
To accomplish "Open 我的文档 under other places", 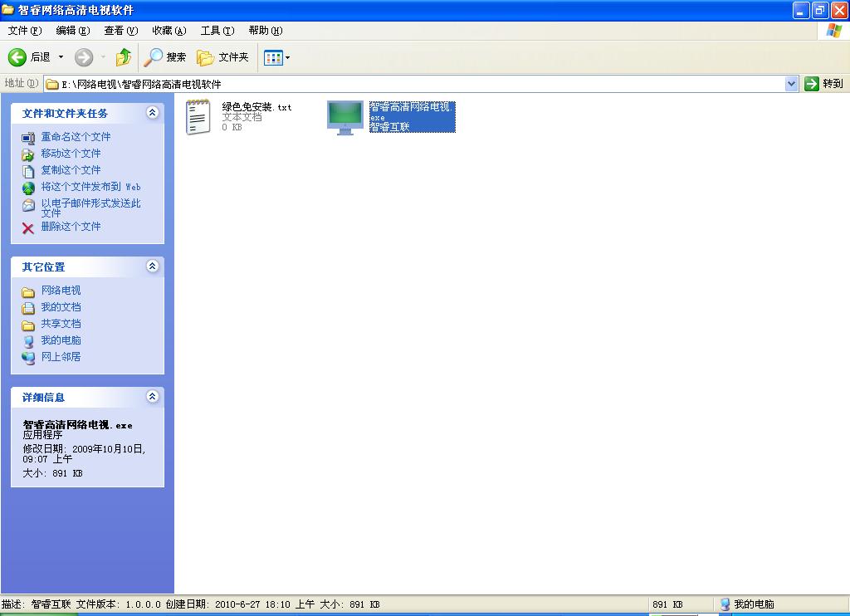I will tap(61, 307).
